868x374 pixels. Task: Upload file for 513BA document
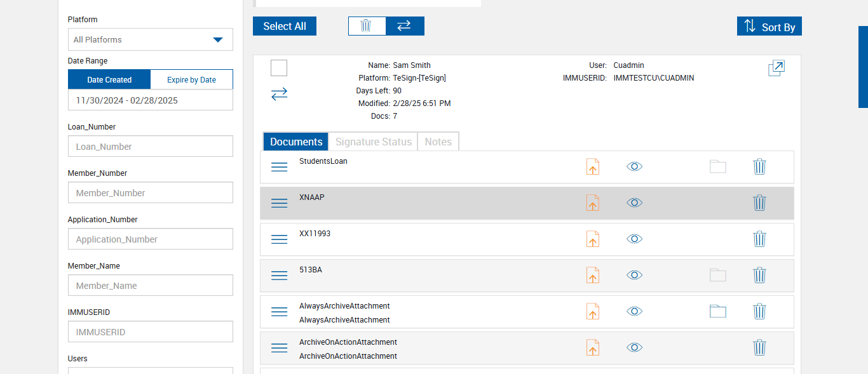click(592, 276)
